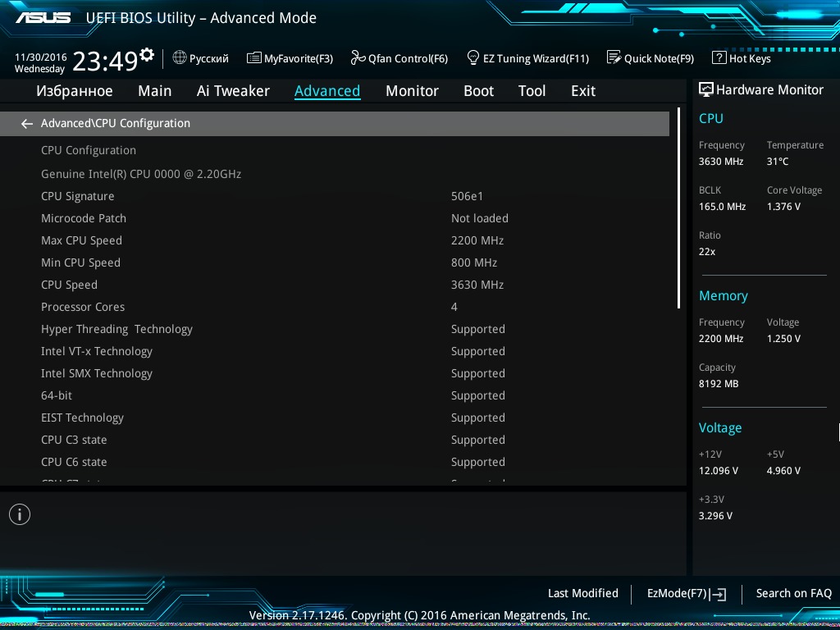
Task: Select Intel VT-x Technology row
Action: click(335, 351)
